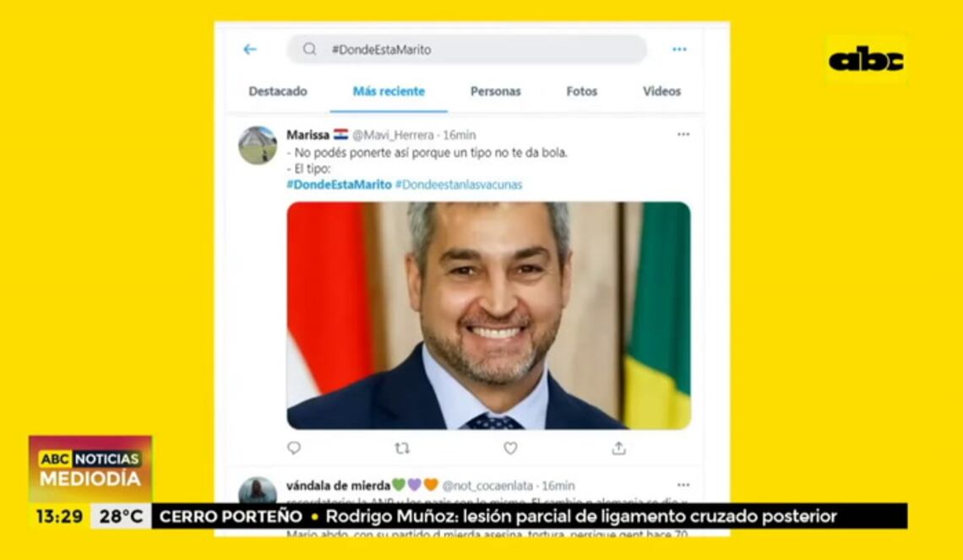Reply to Marissa's tweet

click(294, 448)
